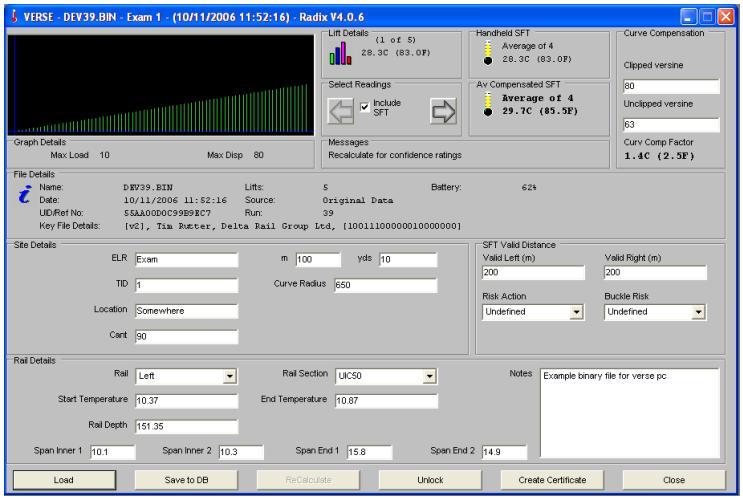Go to previous reading with left arrow
The image size is (743, 499).
coord(340,111)
